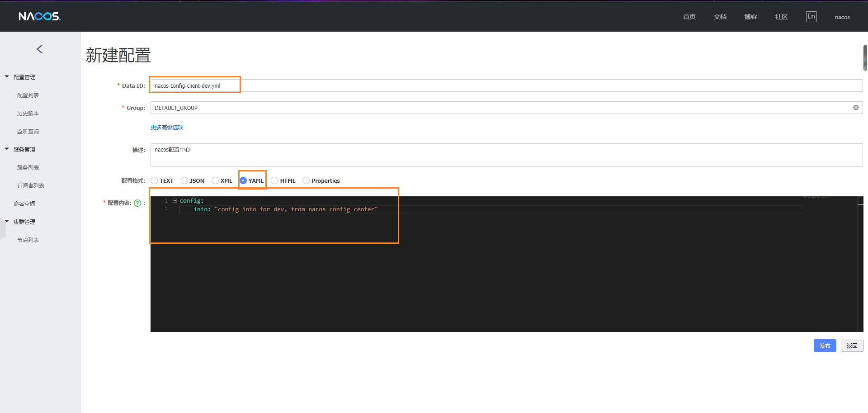Open help icon next to 配置内容
Image resolution: width=868 pixels, height=413 pixels.
pyautogui.click(x=137, y=203)
